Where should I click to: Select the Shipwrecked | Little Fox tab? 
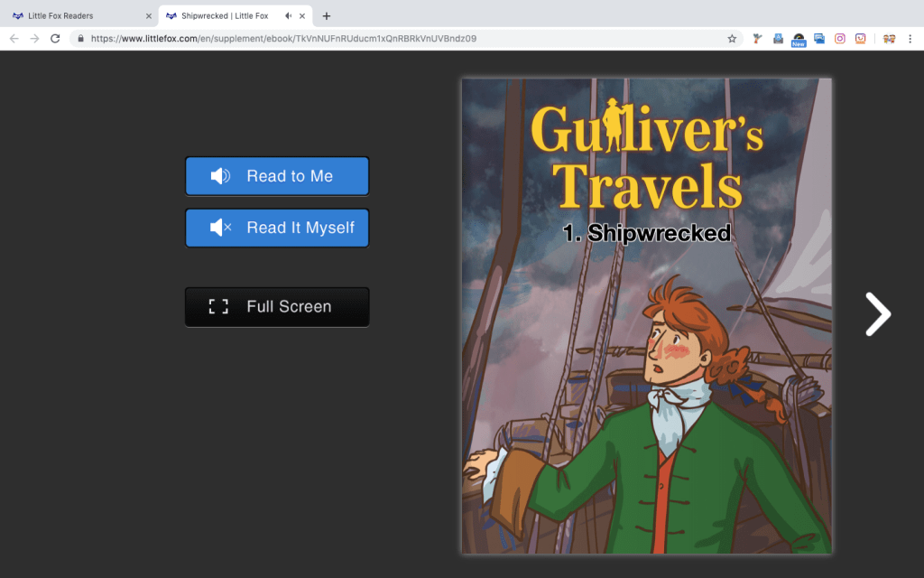(x=226, y=16)
